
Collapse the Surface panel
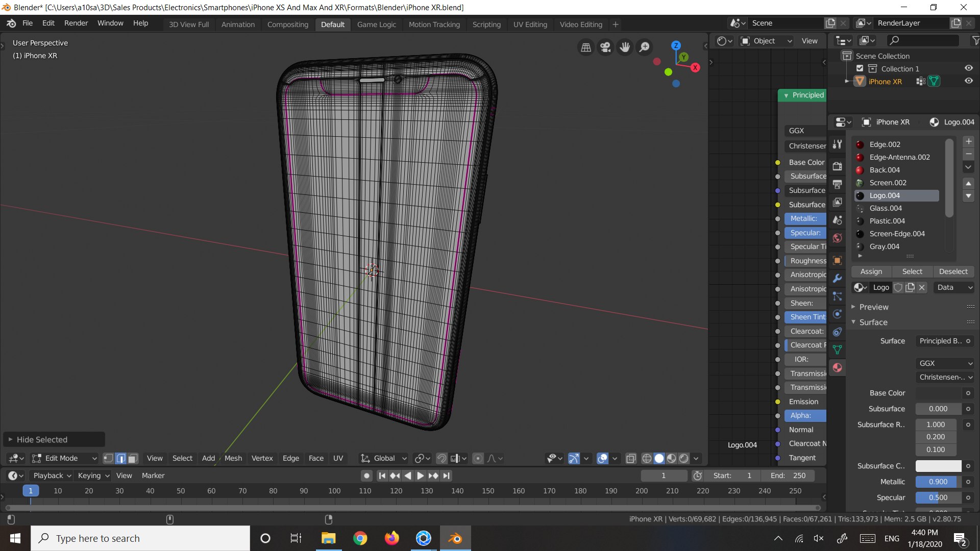(x=873, y=322)
